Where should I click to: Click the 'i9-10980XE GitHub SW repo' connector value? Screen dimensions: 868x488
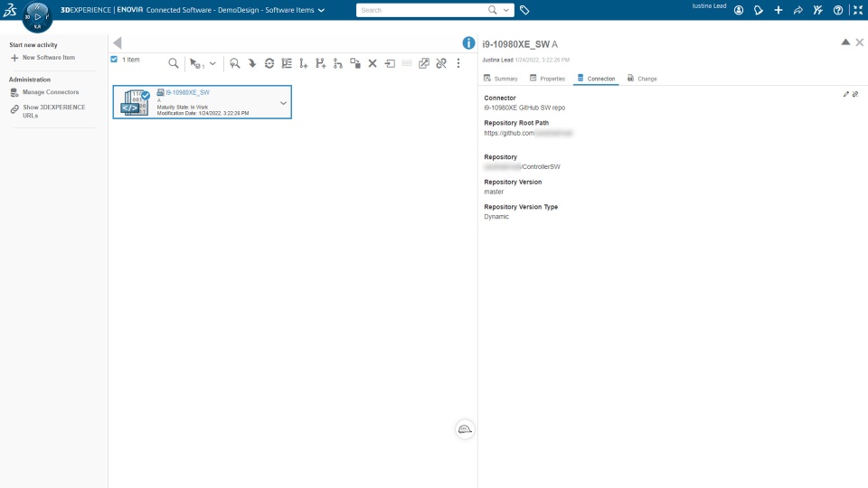(524, 108)
